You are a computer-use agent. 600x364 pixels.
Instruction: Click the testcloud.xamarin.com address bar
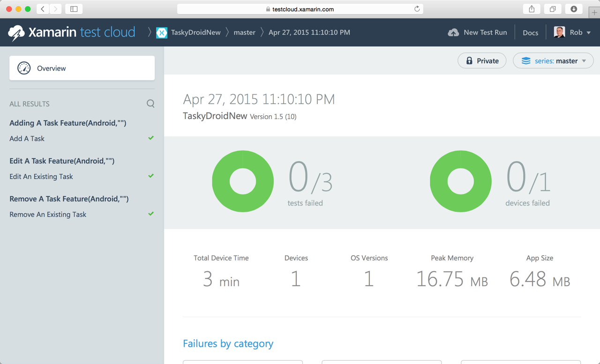pyautogui.click(x=300, y=9)
